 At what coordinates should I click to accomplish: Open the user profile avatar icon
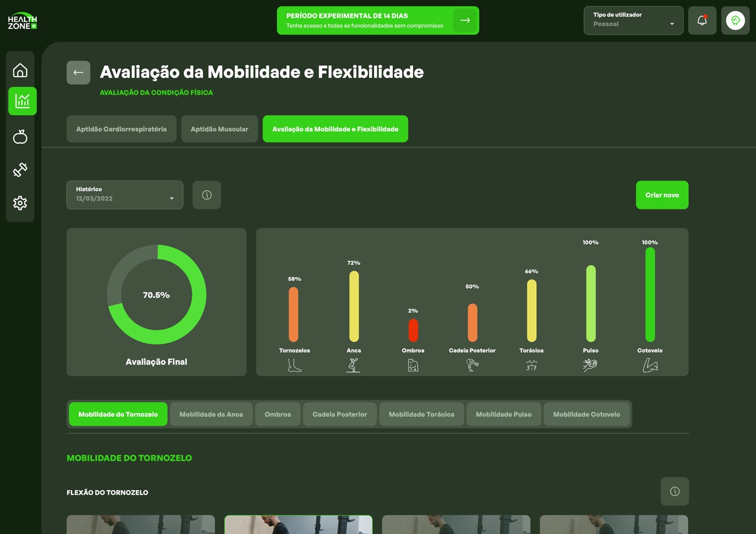[735, 21]
